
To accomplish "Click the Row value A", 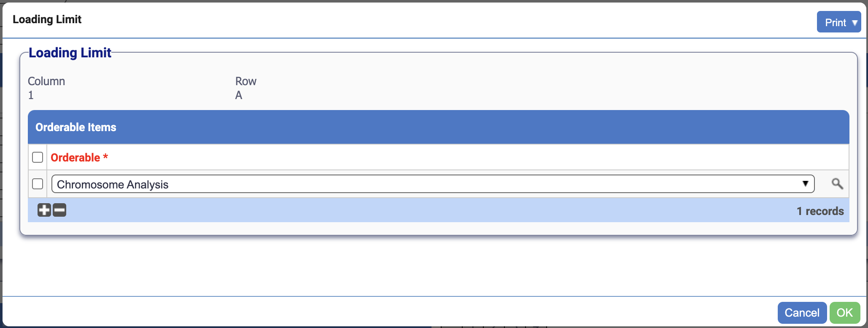I will coord(239,95).
